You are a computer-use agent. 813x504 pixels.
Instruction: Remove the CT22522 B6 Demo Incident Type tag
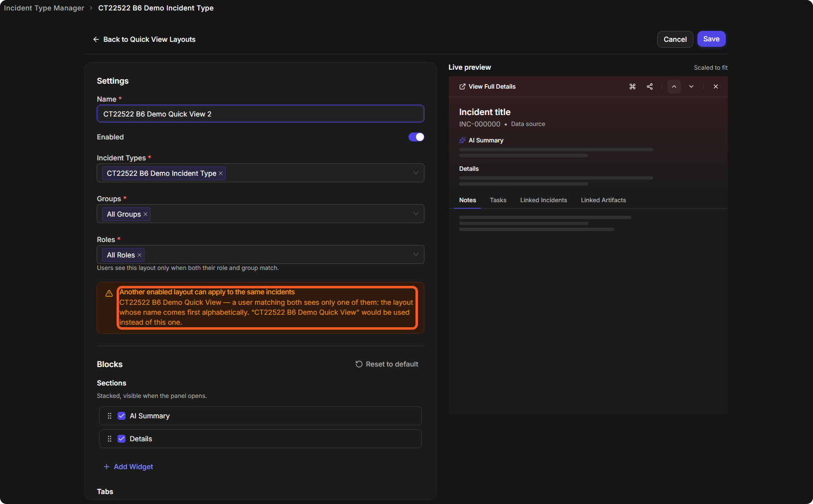coord(221,173)
